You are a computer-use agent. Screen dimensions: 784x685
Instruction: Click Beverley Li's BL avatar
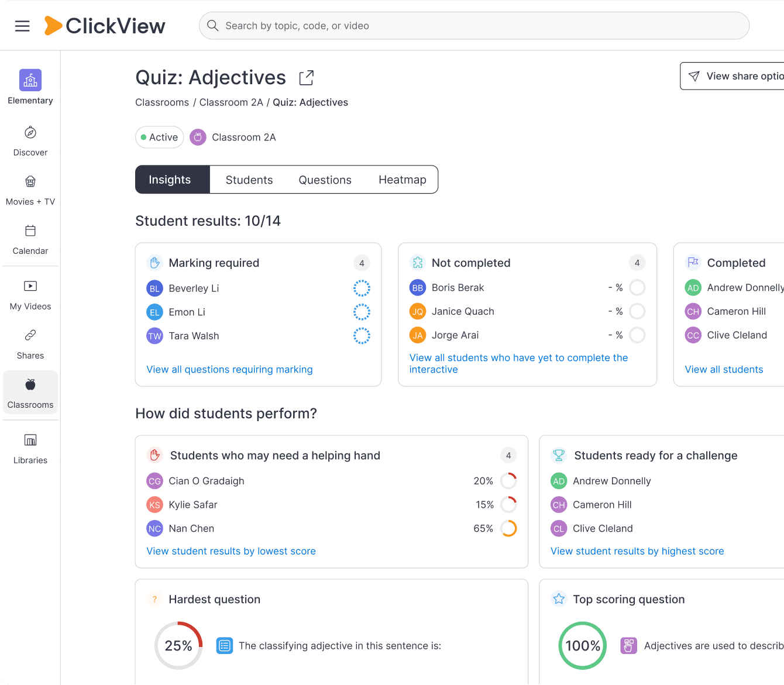point(154,288)
